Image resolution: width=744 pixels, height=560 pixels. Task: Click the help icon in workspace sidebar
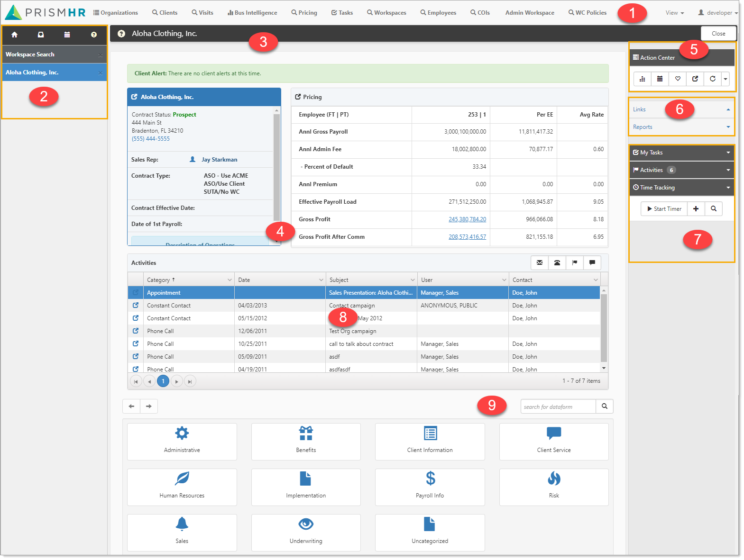pos(94,35)
